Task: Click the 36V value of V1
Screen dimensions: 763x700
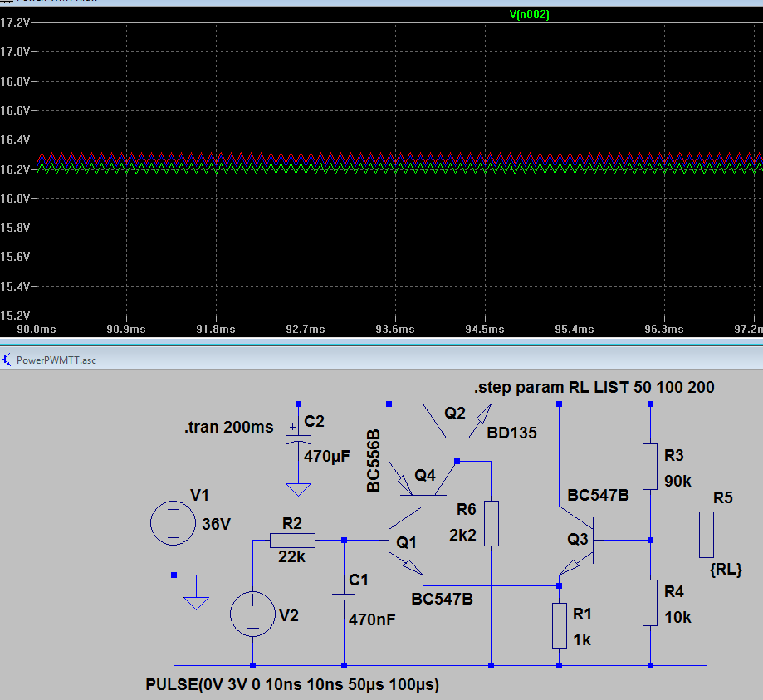Action: pos(216,524)
